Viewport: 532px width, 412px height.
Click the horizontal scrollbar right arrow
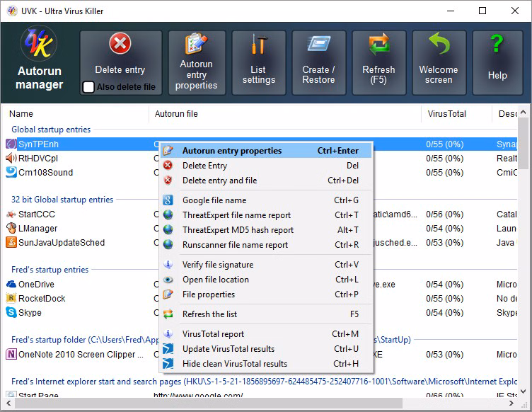[511, 404]
